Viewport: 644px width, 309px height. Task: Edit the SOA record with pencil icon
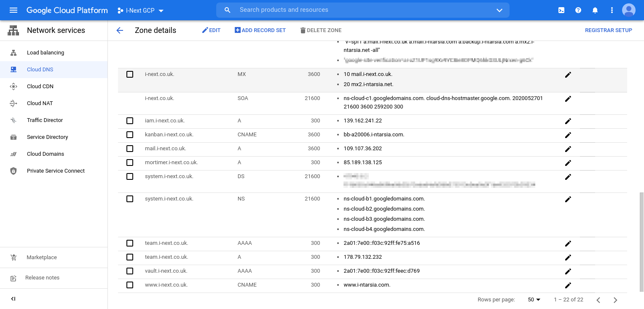568,99
